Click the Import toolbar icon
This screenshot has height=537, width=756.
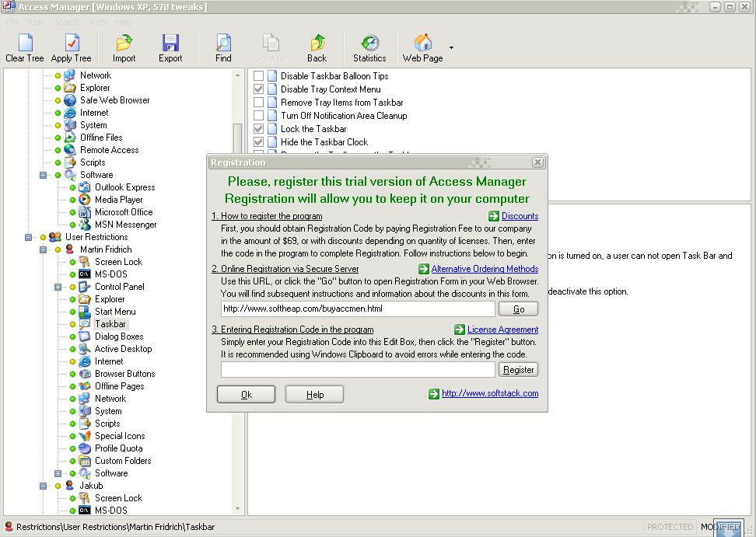[124, 43]
